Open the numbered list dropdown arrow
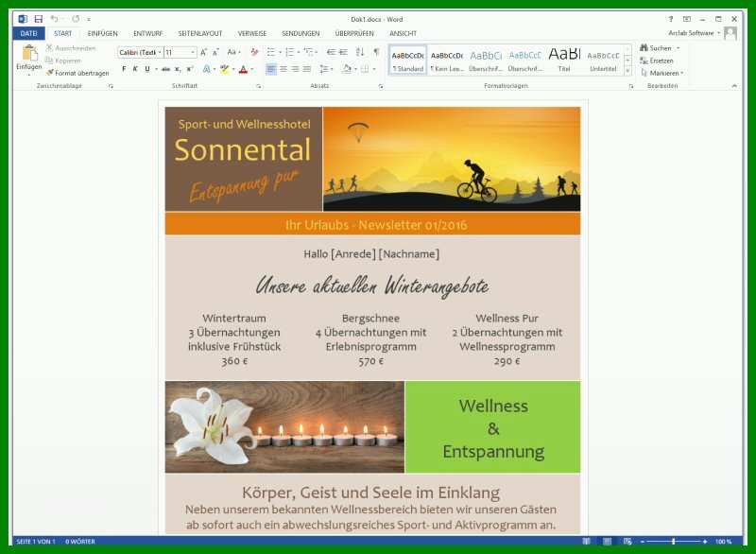The height and width of the screenshot is (554, 756). pos(299,52)
